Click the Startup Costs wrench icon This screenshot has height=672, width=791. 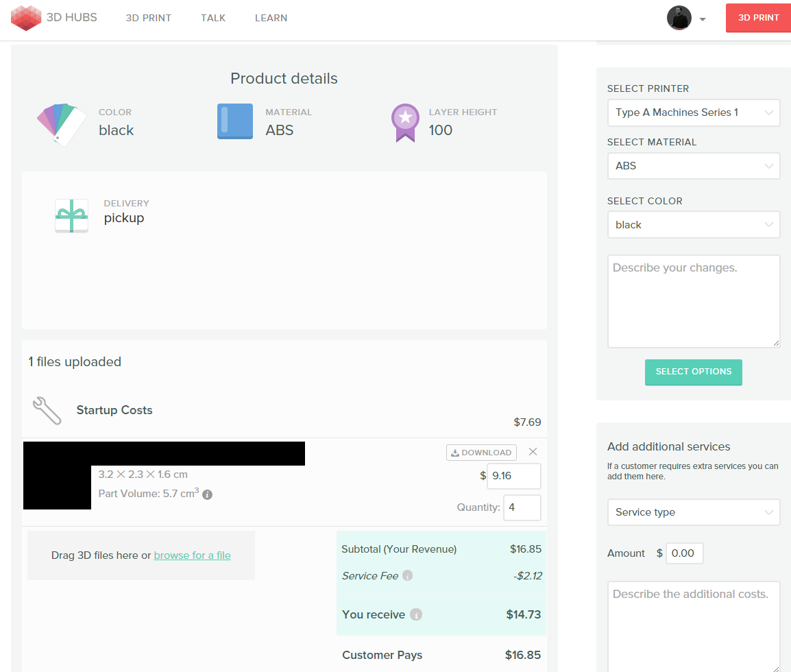[47, 410]
